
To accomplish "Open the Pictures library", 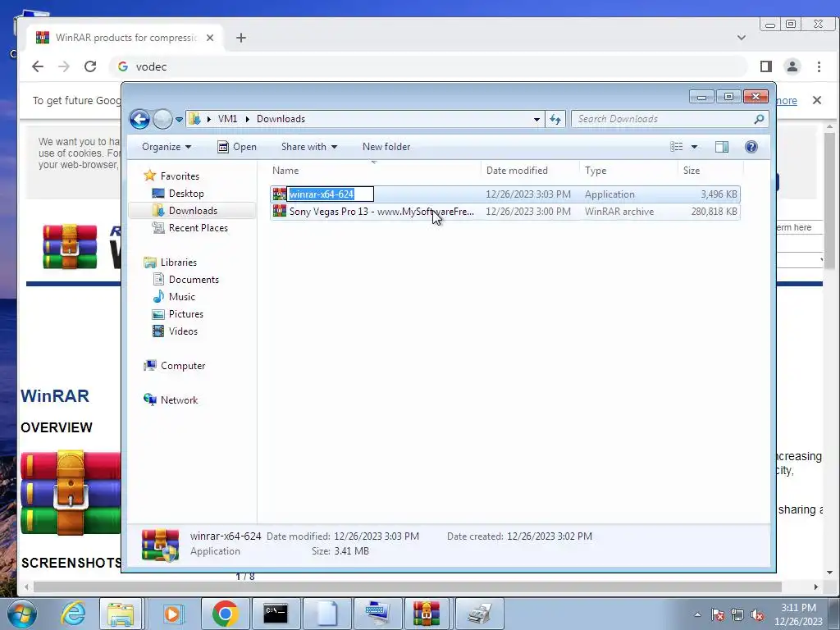I will [186, 314].
